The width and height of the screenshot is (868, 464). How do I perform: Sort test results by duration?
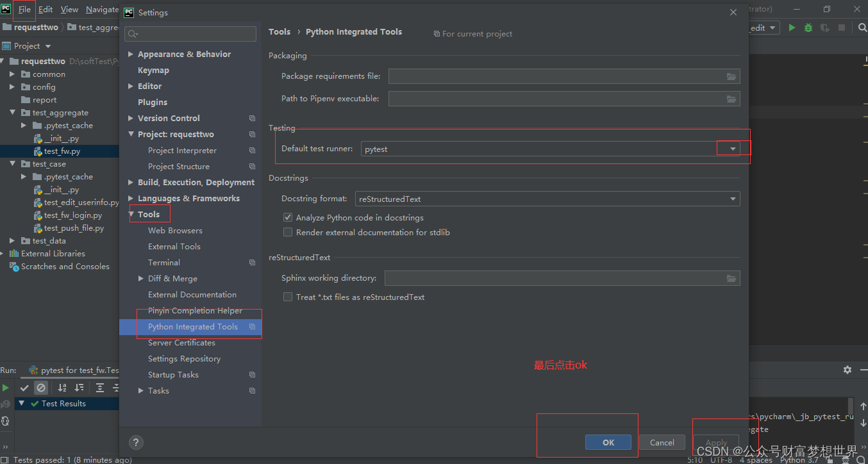(x=79, y=388)
